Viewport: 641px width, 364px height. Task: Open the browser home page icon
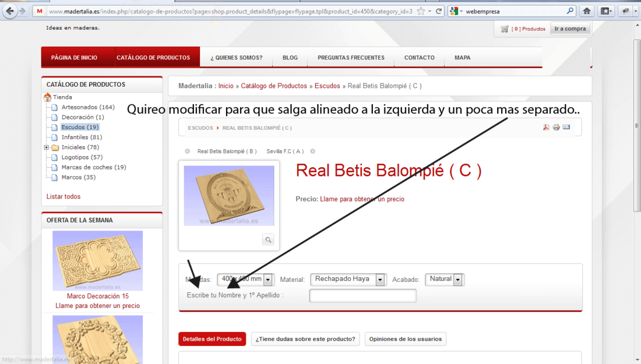[x=587, y=11]
